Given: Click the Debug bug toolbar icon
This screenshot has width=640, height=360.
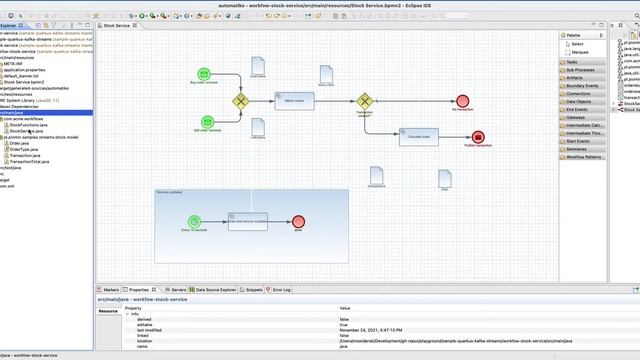Looking at the screenshot, I should coord(131,16).
